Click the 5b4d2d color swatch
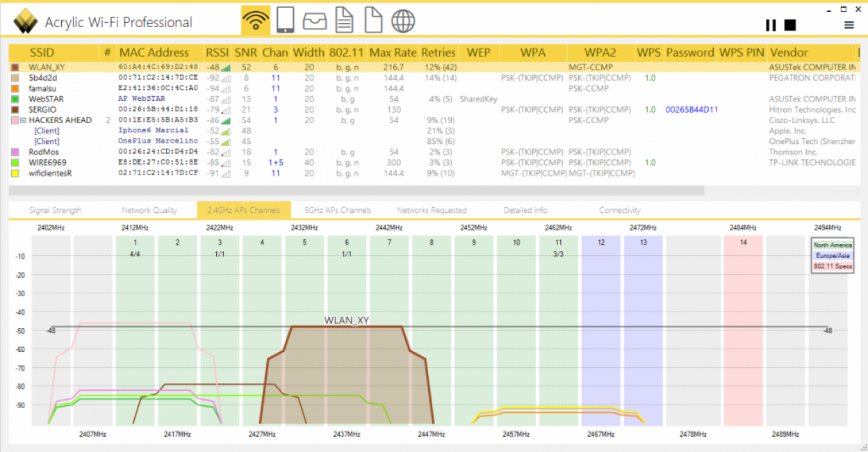This screenshot has height=452, width=868. 15,78
